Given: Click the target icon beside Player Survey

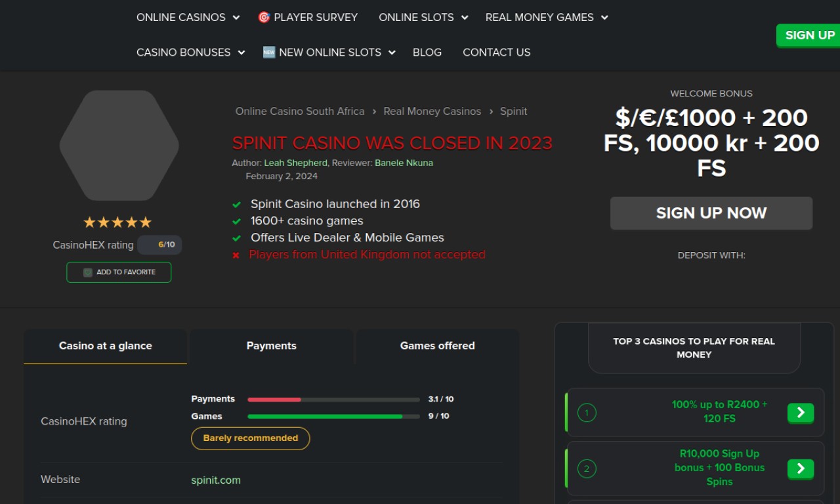Looking at the screenshot, I should (x=264, y=18).
